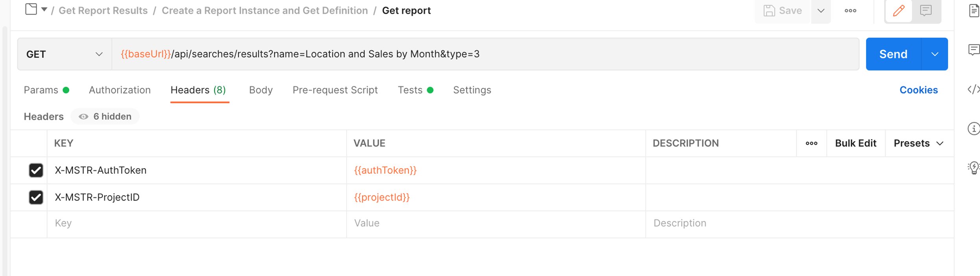Open headers table column options dots
Image resolution: width=980 pixels, height=276 pixels.
click(x=811, y=144)
